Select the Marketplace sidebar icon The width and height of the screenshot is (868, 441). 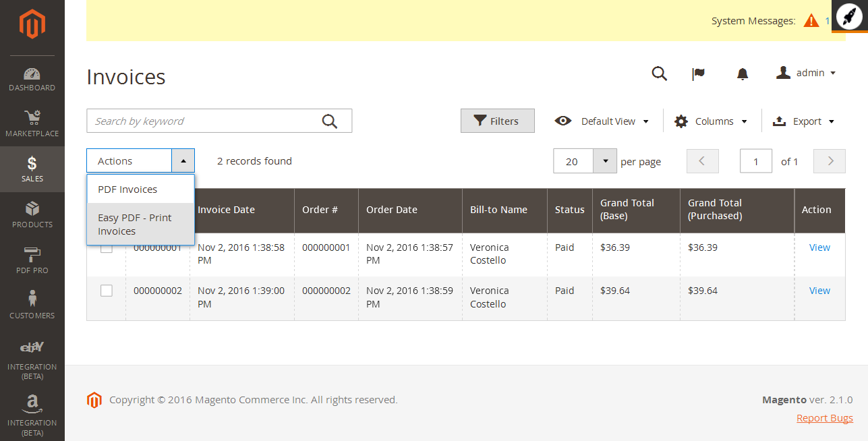[32, 123]
